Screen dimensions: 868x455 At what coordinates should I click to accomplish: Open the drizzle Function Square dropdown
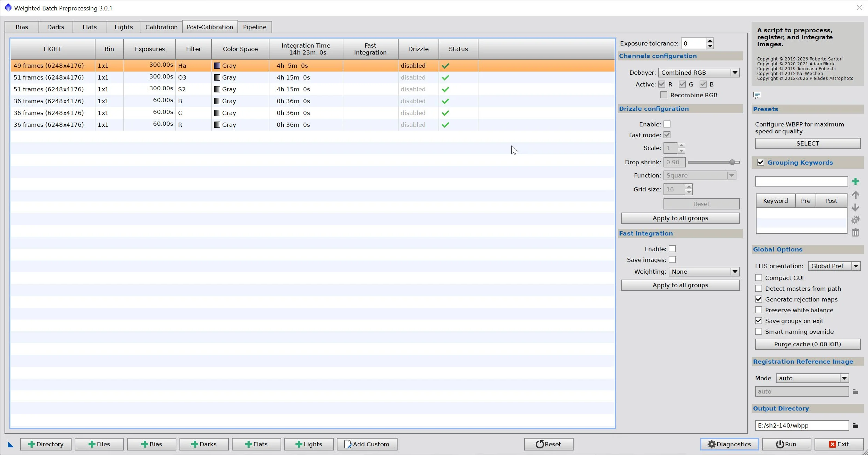(699, 175)
